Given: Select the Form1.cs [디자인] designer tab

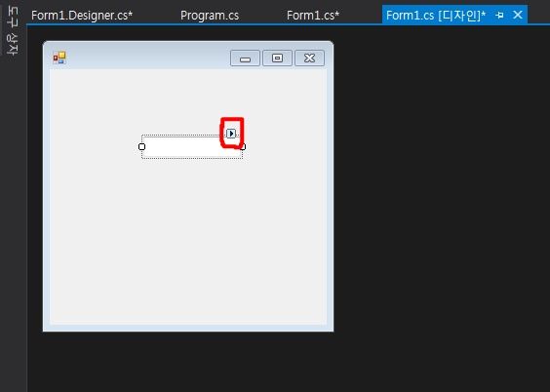Looking at the screenshot, I should [436, 16].
